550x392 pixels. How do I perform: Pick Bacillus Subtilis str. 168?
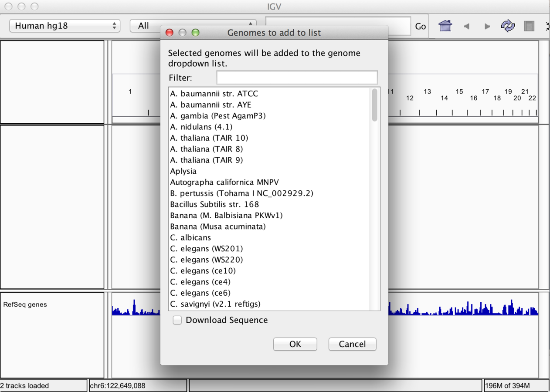(270, 204)
